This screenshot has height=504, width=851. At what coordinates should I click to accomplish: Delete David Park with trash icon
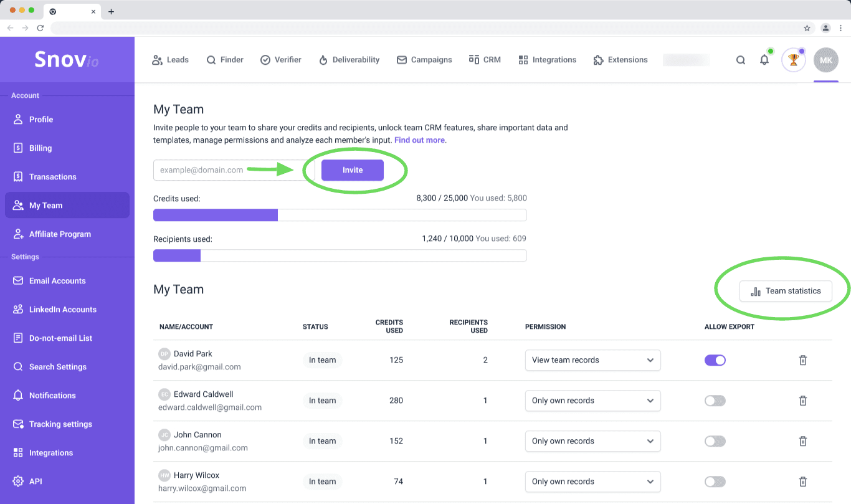coord(803,360)
